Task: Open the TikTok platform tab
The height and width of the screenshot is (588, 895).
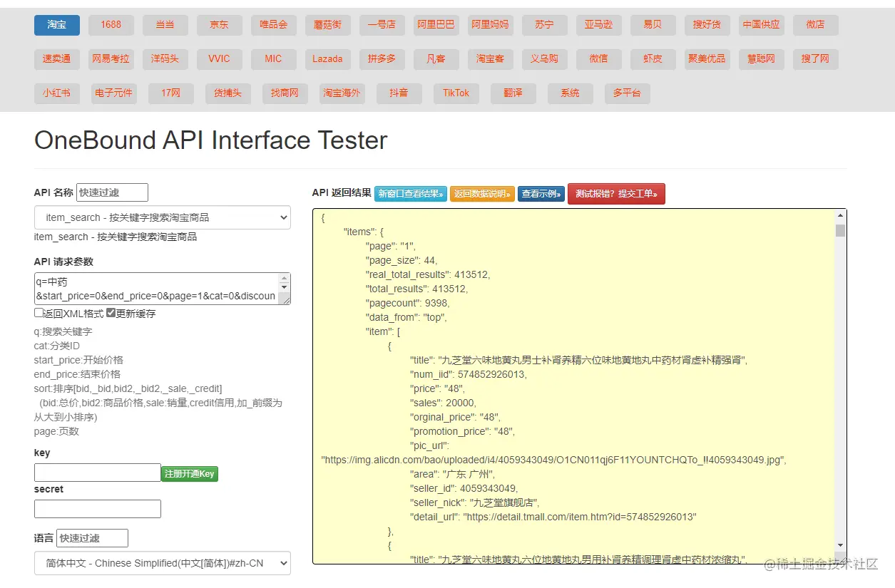Action: (x=456, y=93)
